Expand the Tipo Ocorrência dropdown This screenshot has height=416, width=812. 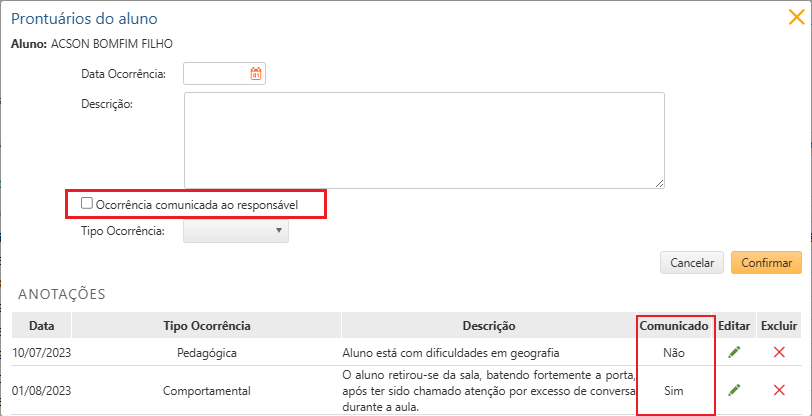[x=236, y=231]
